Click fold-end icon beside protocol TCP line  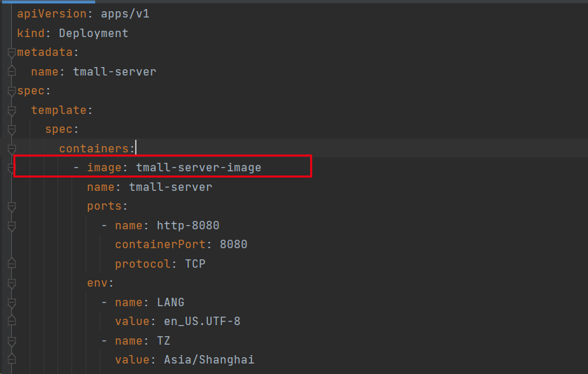pos(11,264)
